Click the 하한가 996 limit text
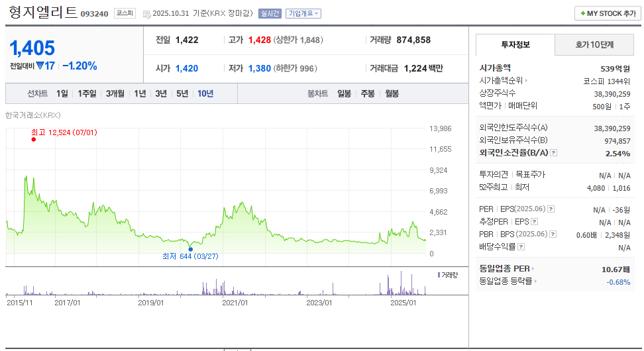 click(295, 68)
